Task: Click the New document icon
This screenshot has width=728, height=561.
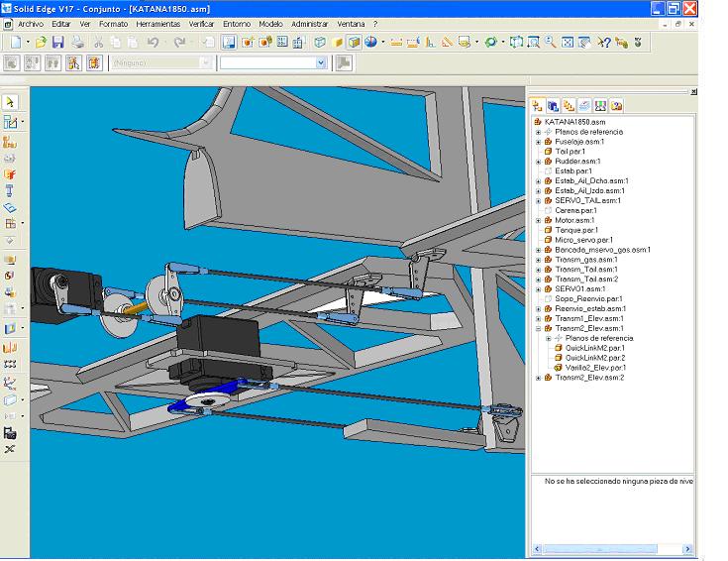Action: pos(16,43)
